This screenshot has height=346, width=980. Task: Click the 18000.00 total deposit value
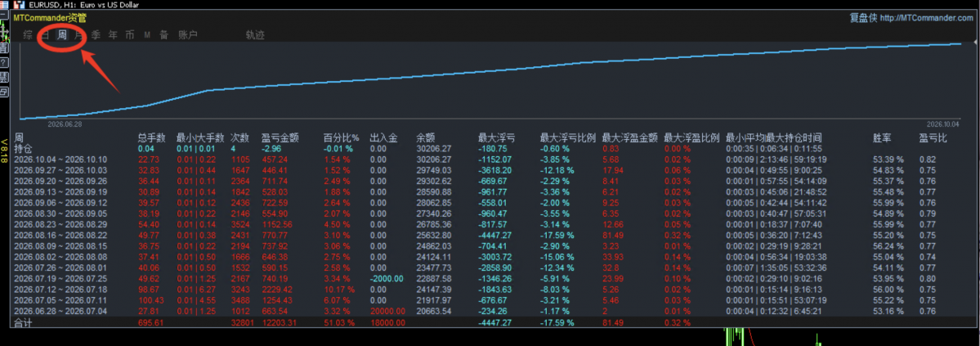coord(387,323)
